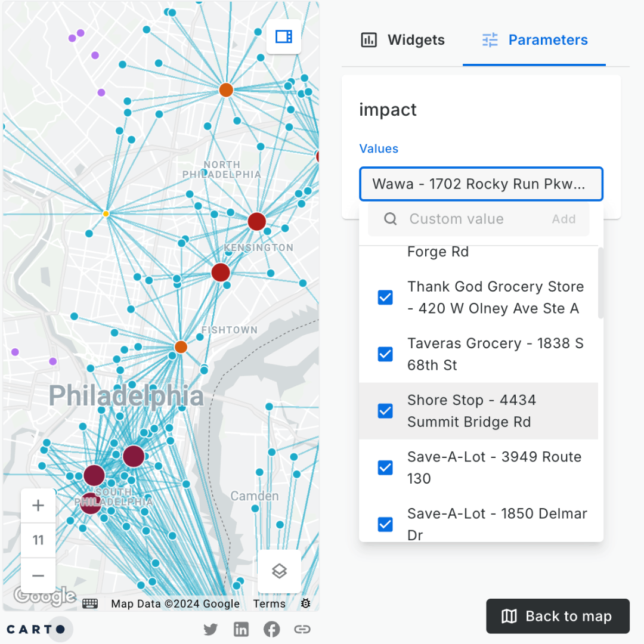Image resolution: width=644 pixels, height=644 pixels.
Task: Copy the map link icon
Action: coord(302,629)
